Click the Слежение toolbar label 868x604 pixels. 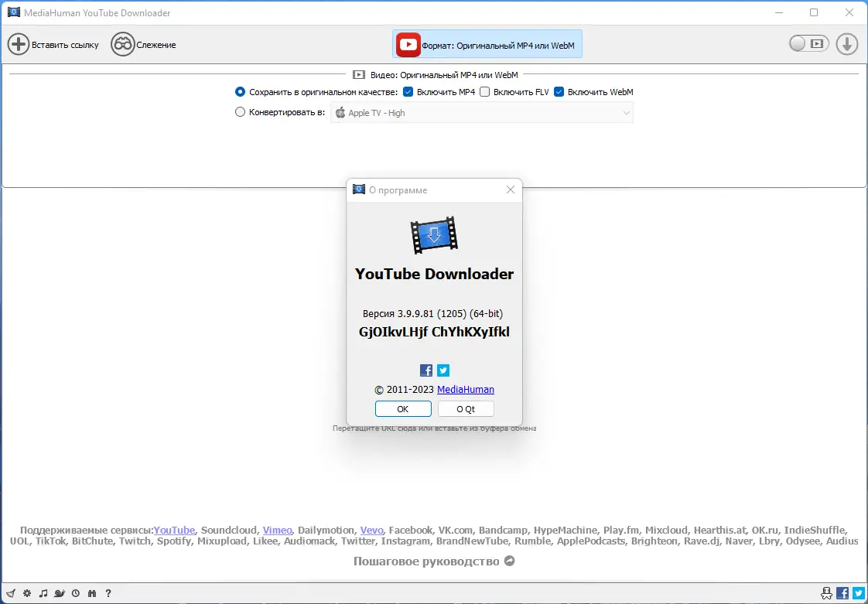pos(156,46)
